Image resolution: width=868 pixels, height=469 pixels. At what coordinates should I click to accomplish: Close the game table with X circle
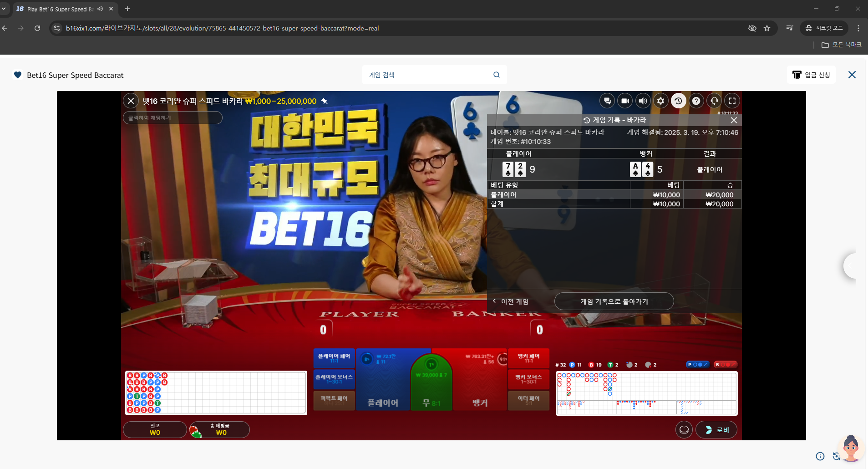click(x=131, y=101)
